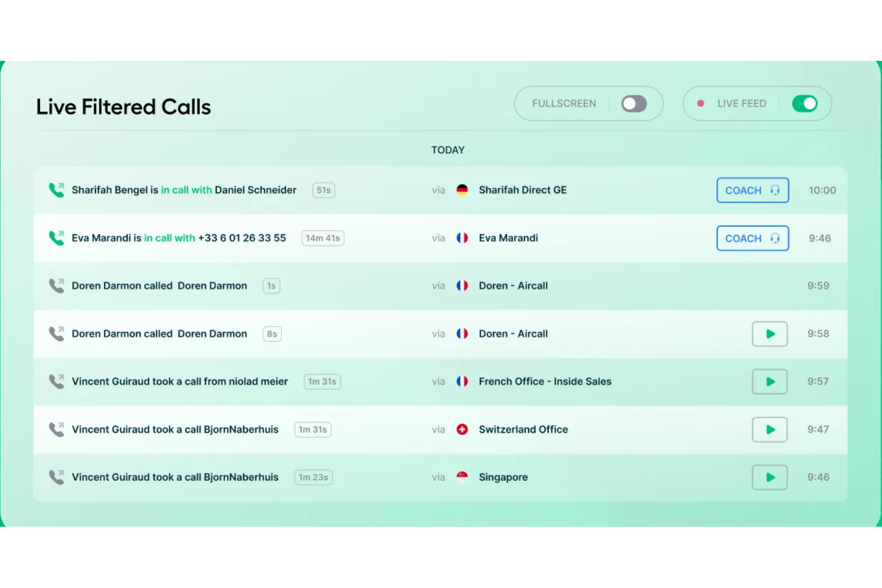Click the green outgoing call icon for Sharifah Bengel
The height and width of the screenshot is (588, 882).
(57, 189)
